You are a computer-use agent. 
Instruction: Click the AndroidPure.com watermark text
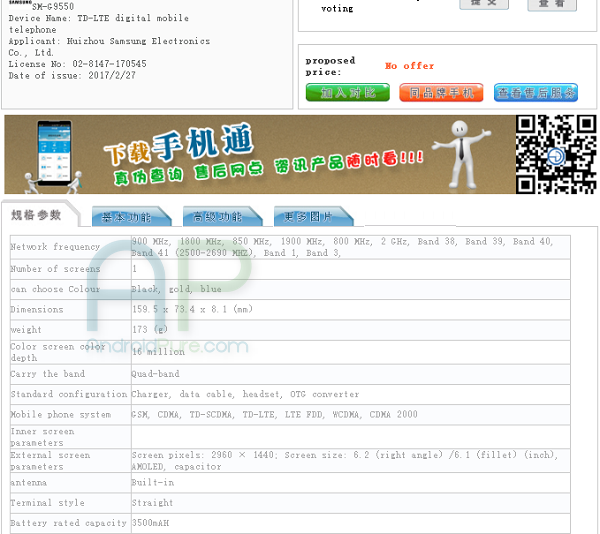click(x=168, y=346)
